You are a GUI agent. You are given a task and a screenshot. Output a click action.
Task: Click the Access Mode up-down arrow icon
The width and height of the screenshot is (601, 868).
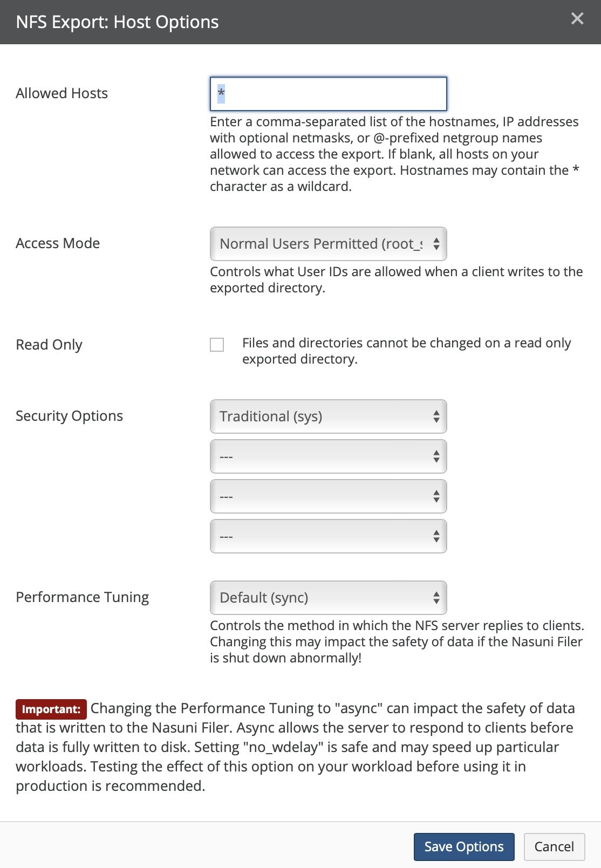click(x=436, y=244)
